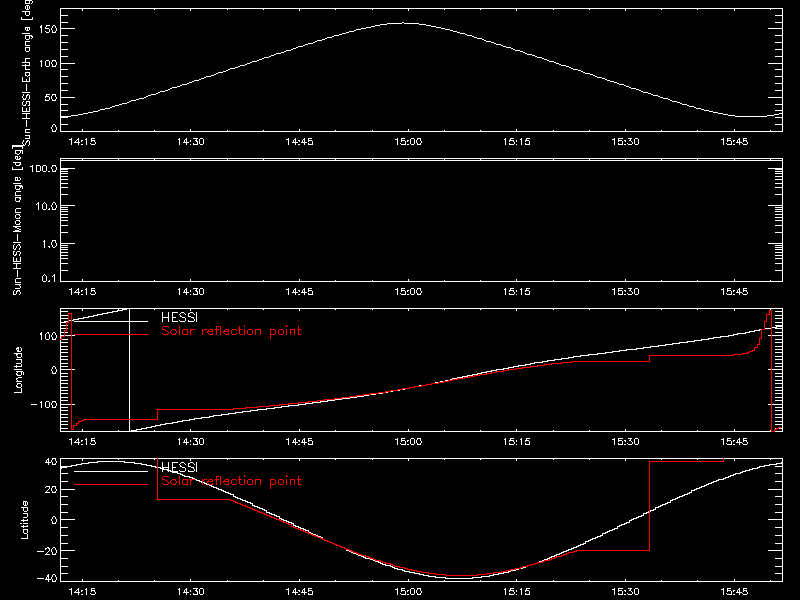Select 15:15 label under the Moon angle plot

pos(517,292)
